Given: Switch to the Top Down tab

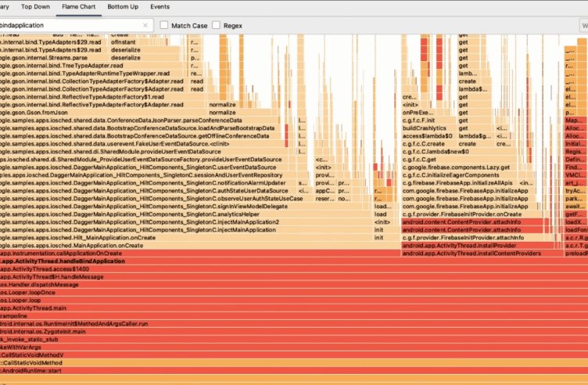Looking at the screenshot, I should pos(35,7).
